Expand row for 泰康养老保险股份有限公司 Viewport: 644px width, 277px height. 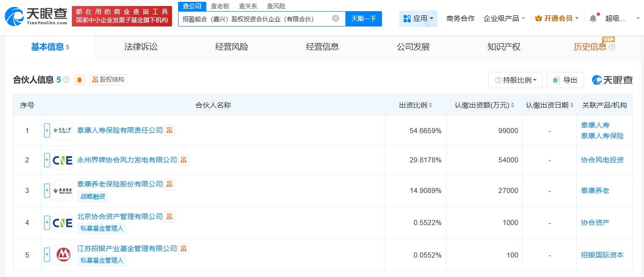point(47,191)
